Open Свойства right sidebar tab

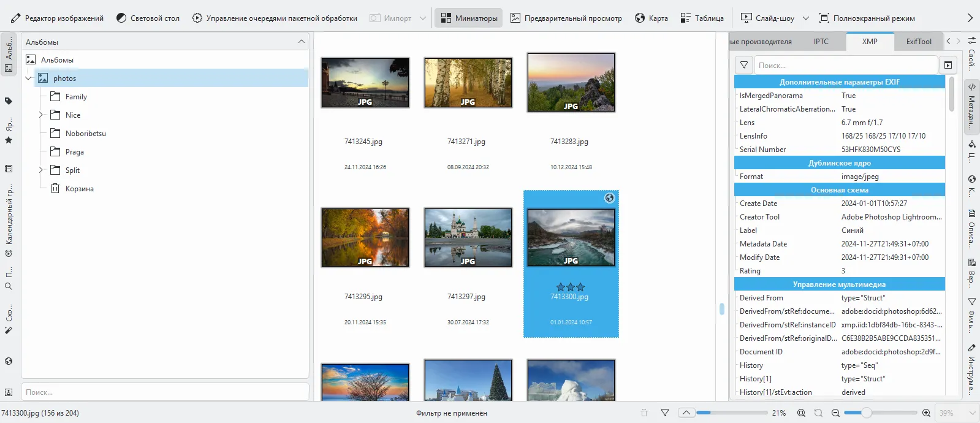(971, 55)
